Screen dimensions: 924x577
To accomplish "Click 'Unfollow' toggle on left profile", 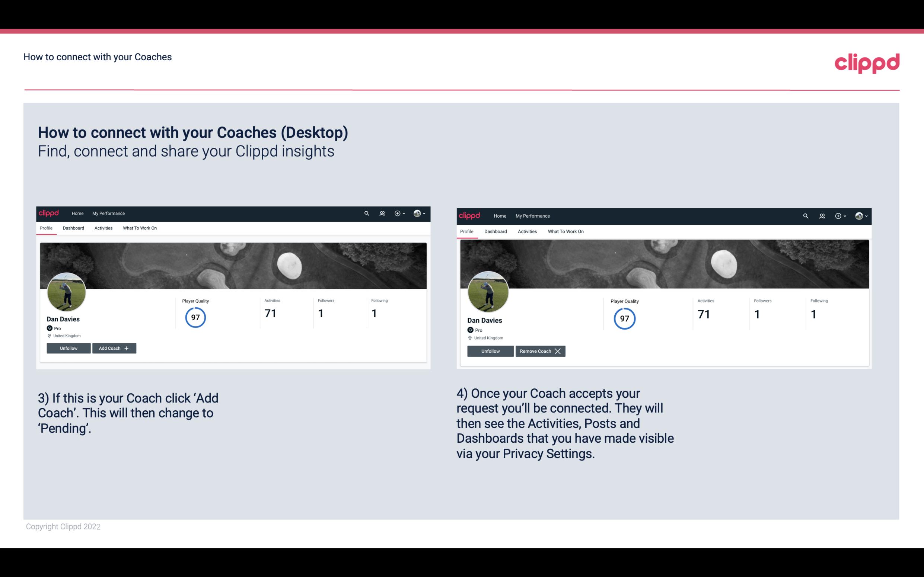I will pos(69,348).
